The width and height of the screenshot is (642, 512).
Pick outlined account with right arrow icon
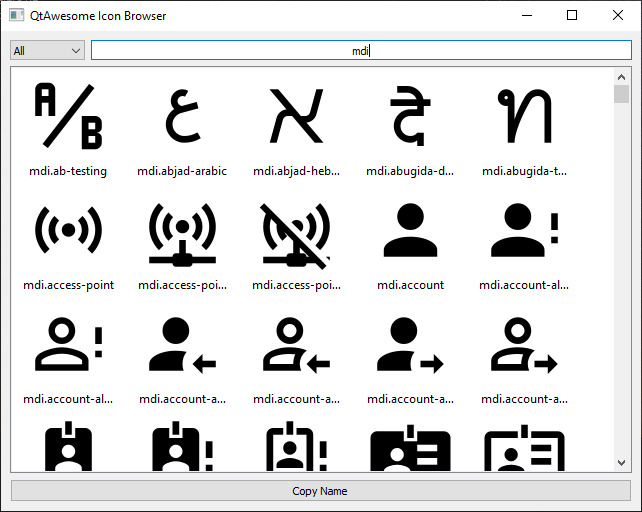point(524,345)
